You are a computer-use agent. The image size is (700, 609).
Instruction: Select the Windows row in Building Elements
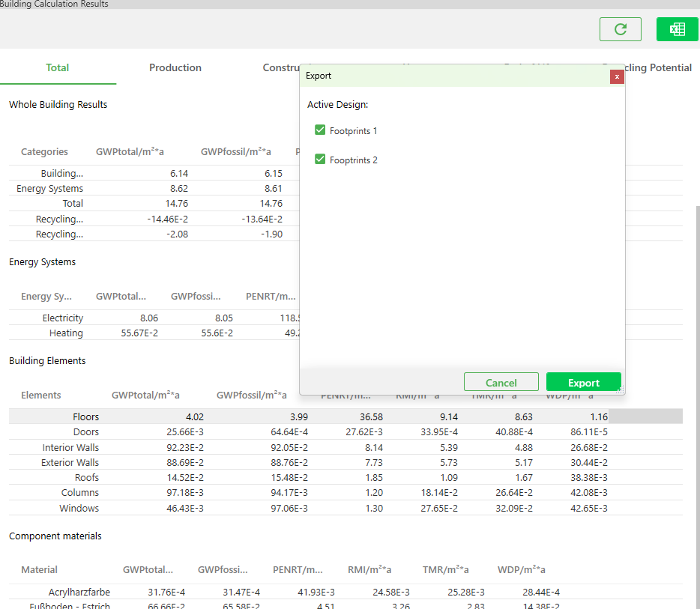point(79,508)
